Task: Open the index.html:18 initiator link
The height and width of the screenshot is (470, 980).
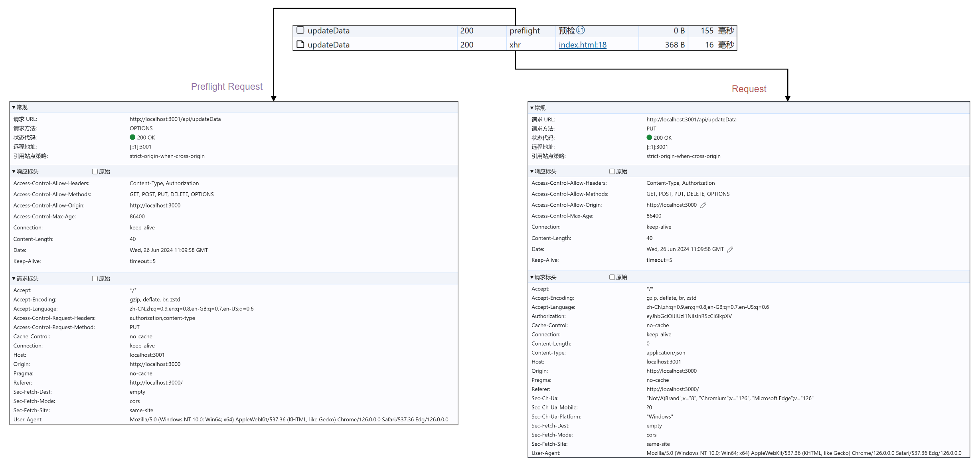Action: [582, 45]
